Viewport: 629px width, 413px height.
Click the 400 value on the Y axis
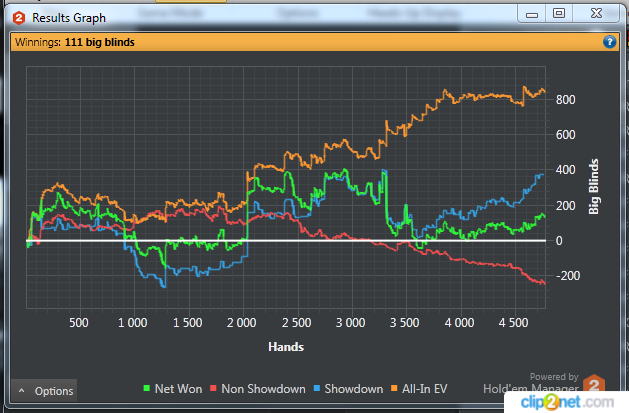(x=566, y=170)
